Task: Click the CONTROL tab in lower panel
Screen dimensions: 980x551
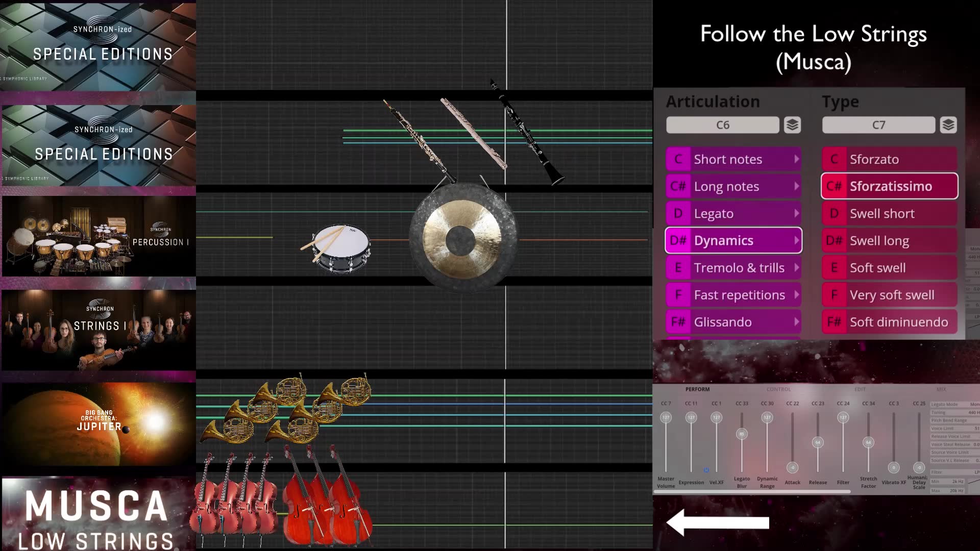Action: (779, 389)
